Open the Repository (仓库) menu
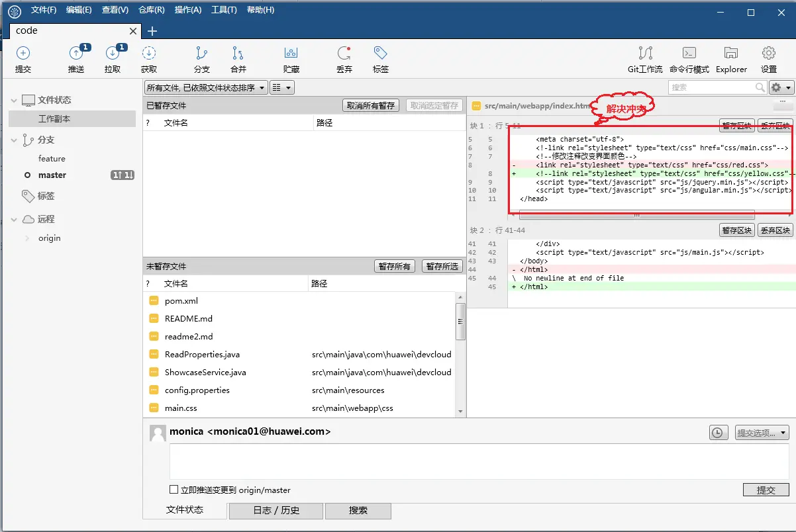Screen dimensions: 796x532 [x=152, y=10]
